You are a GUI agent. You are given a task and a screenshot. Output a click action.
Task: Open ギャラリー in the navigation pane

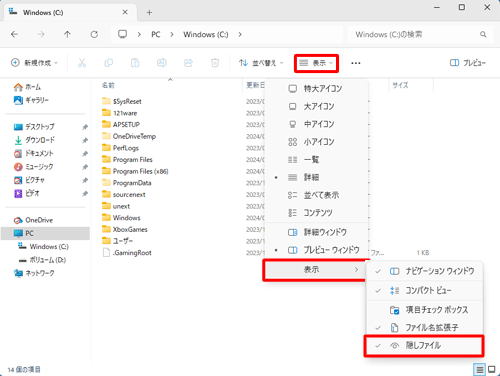(x=31, y=100)
